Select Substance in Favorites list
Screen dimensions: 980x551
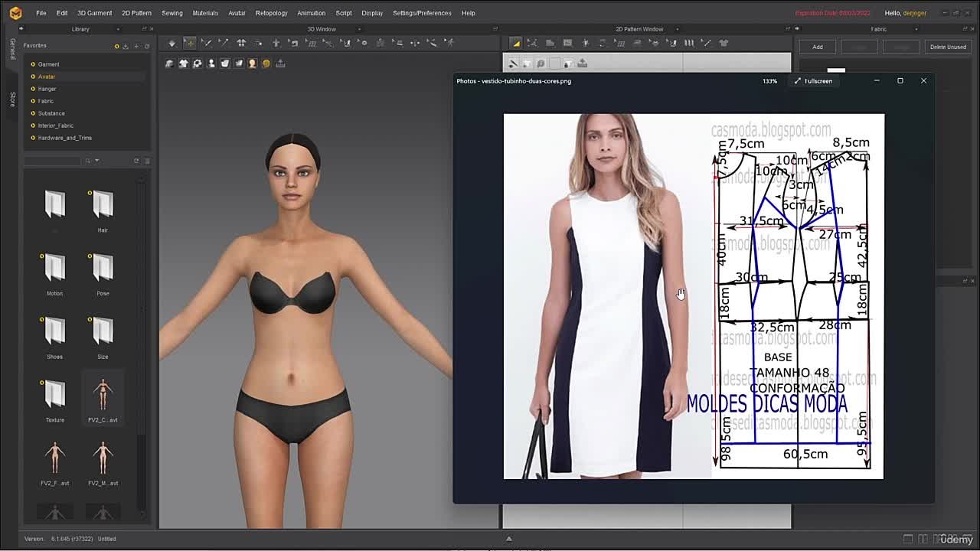pyautogui.click(x=51, y=113)
